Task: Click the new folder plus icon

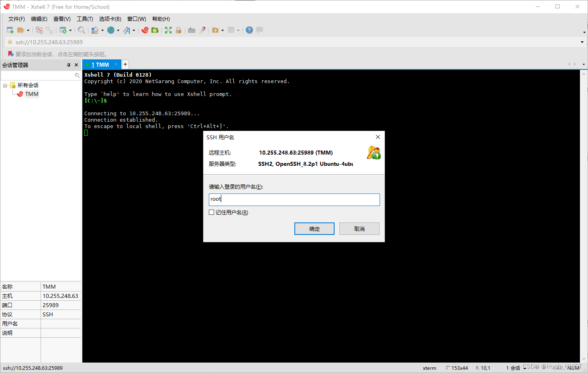Action: 215,30
